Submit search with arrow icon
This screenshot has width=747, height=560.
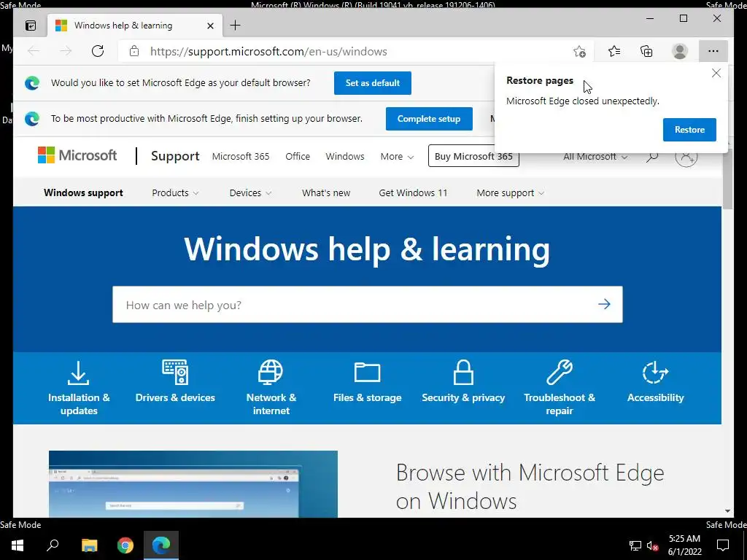(604, 304)
